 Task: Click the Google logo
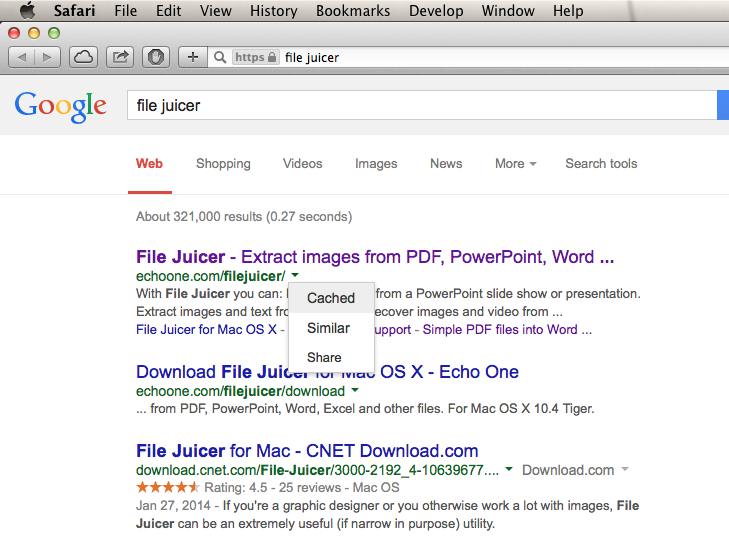pos(60,106)
